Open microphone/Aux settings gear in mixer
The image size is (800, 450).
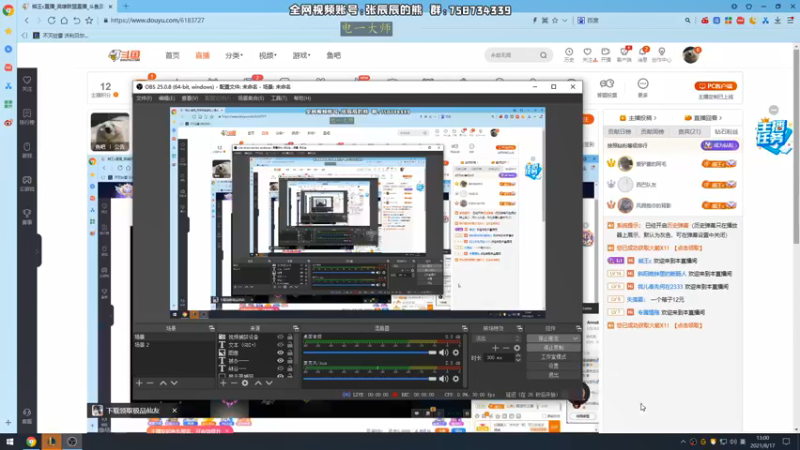coord(456,379)
